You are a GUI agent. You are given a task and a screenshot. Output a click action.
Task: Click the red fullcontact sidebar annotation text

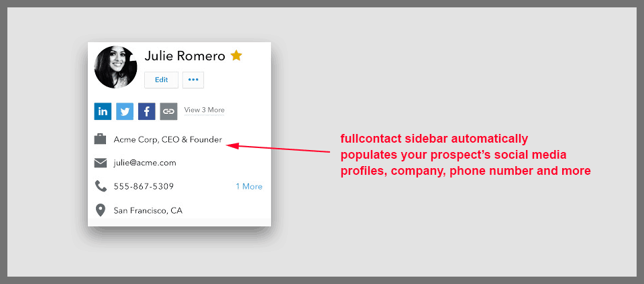click(x=465, y=155)
